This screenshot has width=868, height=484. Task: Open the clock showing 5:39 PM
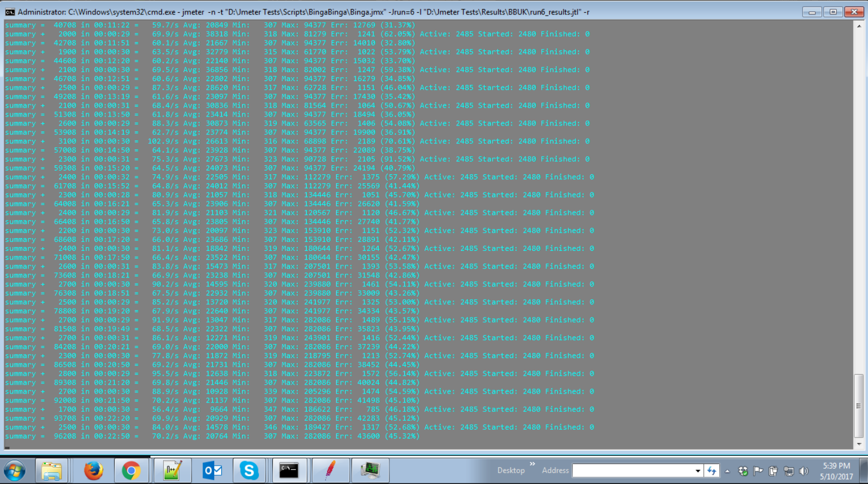[x=836, y=471]
